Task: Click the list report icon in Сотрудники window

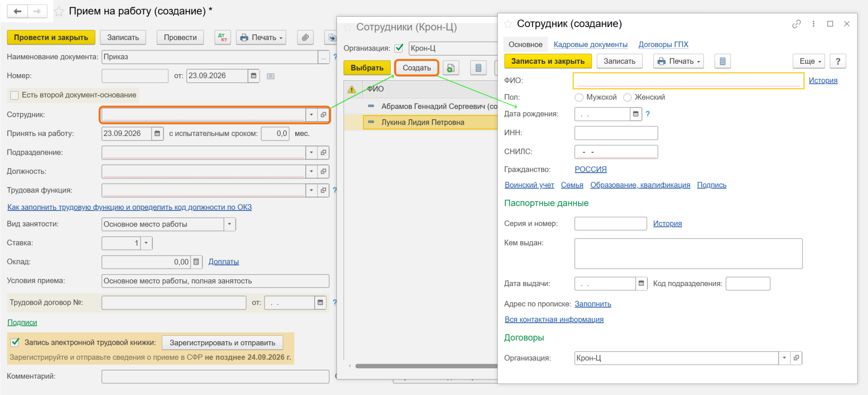Action: [478, 68]
